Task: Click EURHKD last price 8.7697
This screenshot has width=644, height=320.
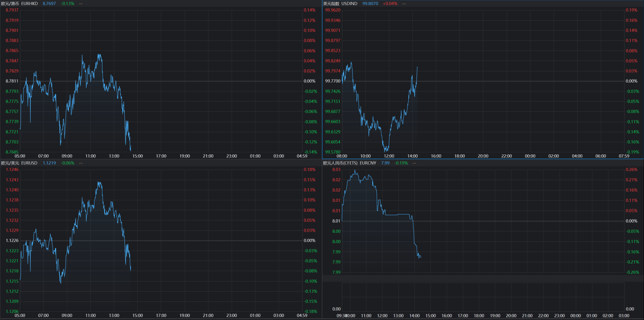Action: [x=49, y=3]
